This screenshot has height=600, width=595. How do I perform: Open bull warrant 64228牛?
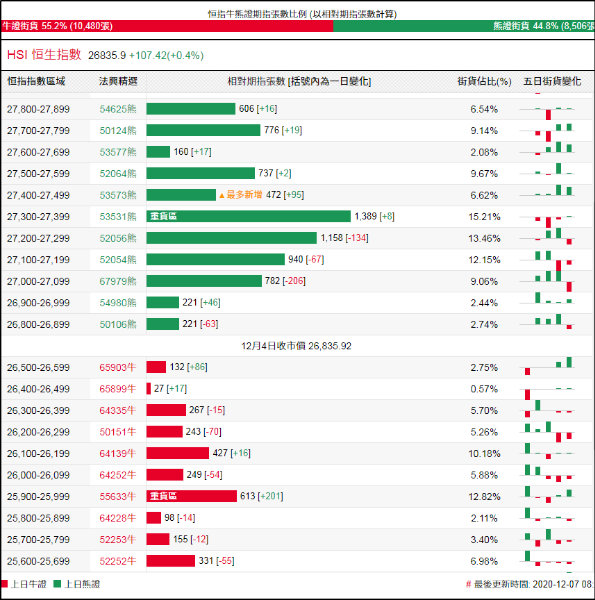117,518
